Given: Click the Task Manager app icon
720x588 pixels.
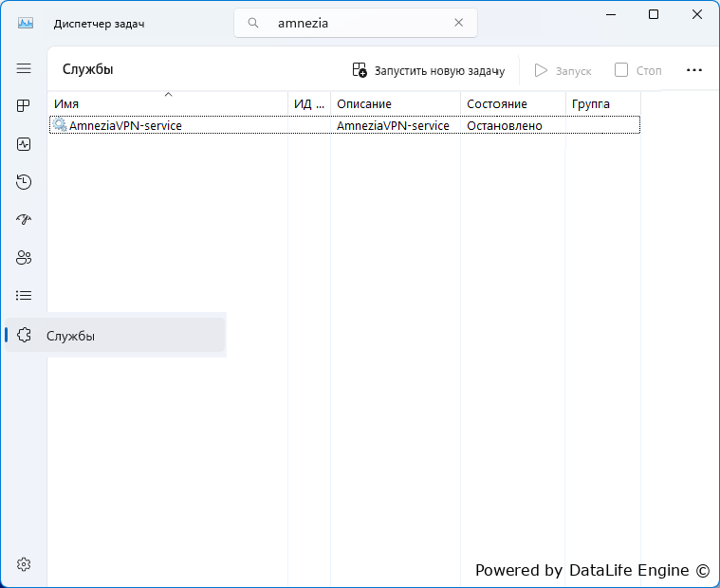Looking at the screenshot, I should pyautogui.click(x=26, y=23).
